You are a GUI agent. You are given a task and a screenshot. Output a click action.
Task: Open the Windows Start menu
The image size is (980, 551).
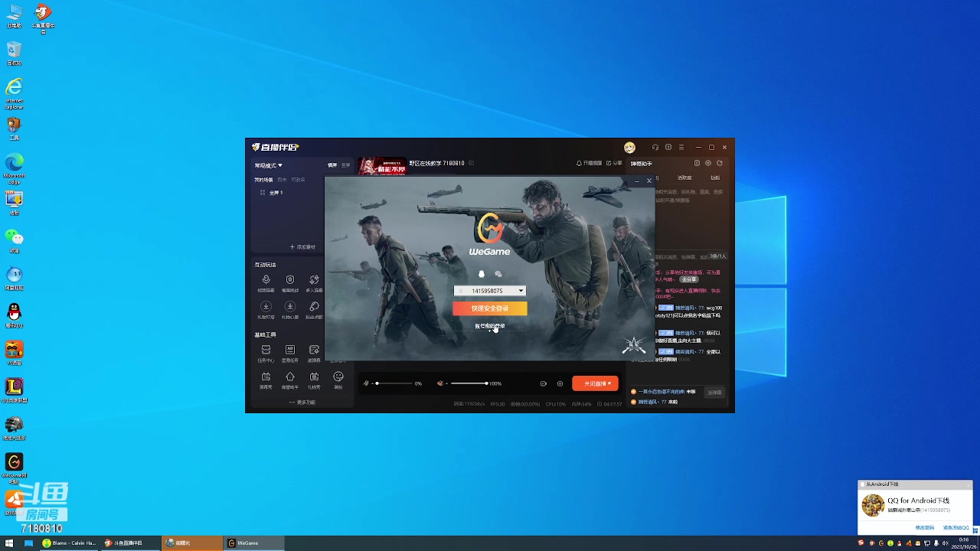tap(9, 543)
